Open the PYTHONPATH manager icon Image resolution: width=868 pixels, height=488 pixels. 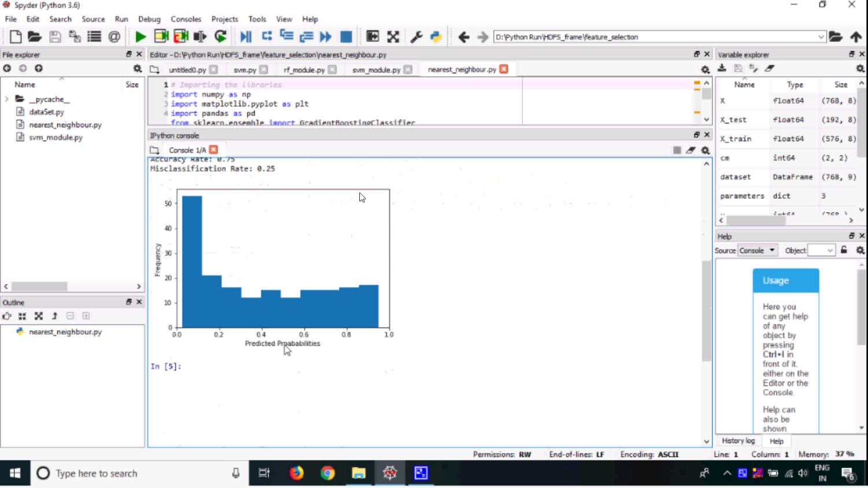coord(436,37)
